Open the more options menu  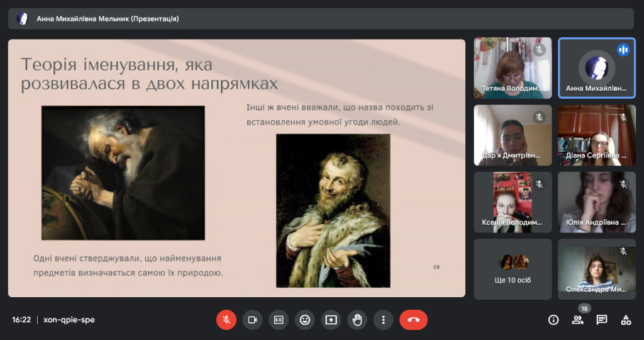[x=383, y=320]
